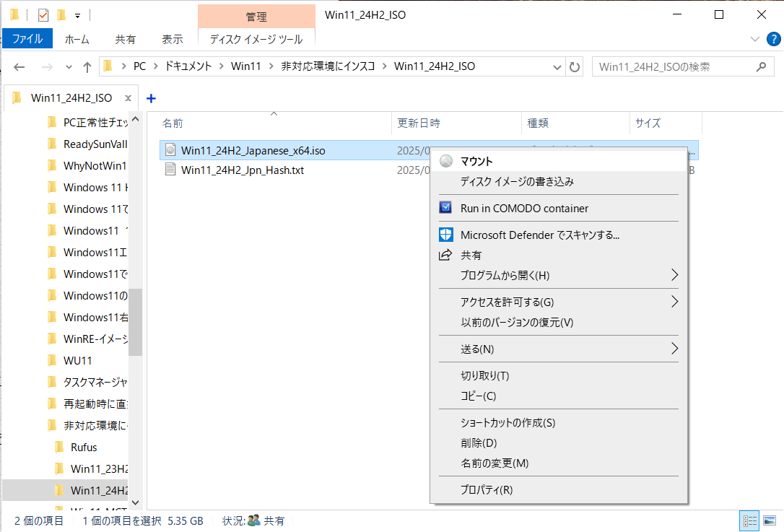Choose マウント from the context menu
Image resolution: width=784 pixels, height=532 pixels.
(559, 161)
